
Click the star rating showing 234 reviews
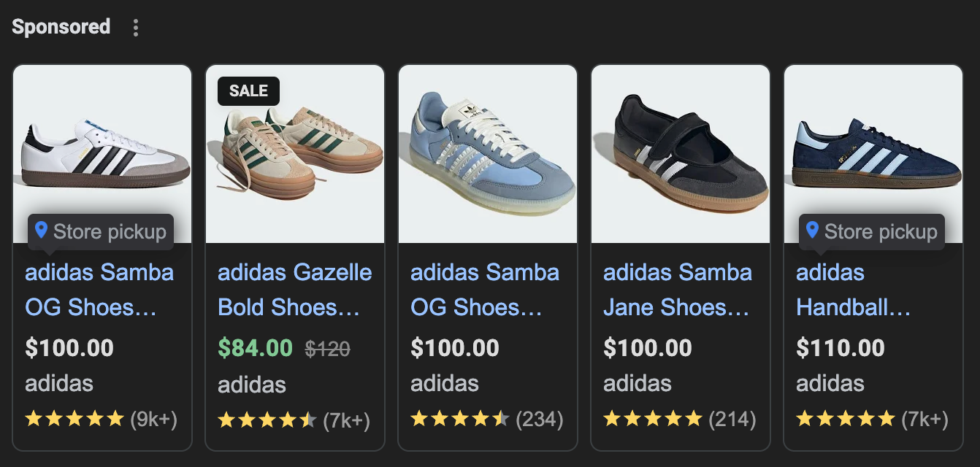(x=459, y=419)
